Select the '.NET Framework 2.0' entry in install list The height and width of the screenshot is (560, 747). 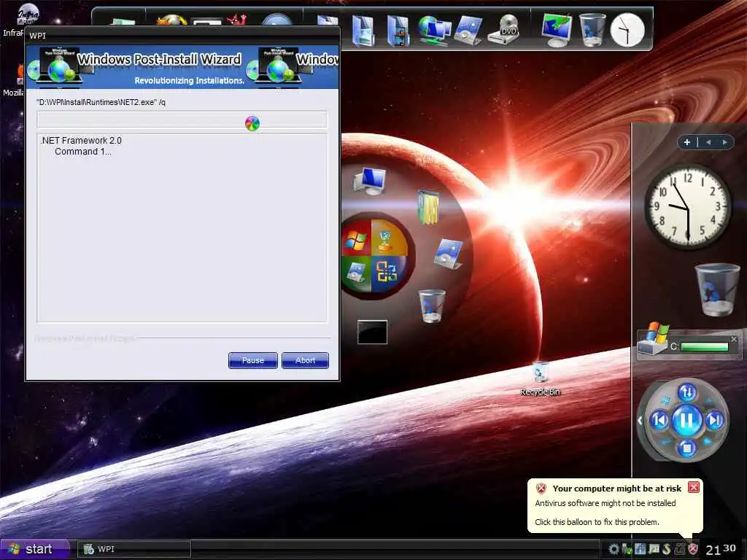81,141
